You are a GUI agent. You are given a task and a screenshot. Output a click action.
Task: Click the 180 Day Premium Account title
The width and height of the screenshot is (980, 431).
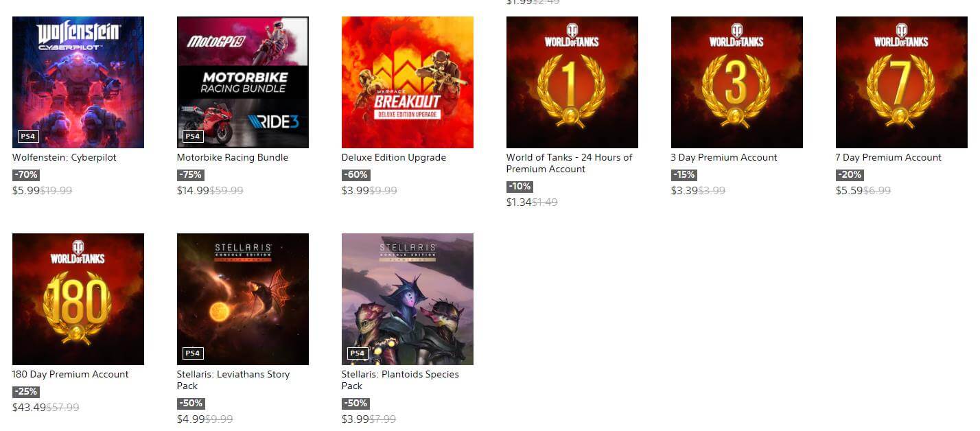(x=71, y=374)
